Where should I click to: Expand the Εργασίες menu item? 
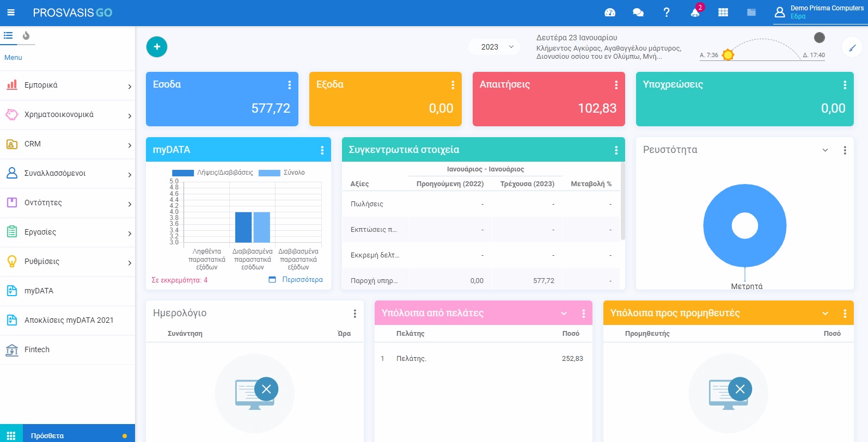click(x=68, y=232)
